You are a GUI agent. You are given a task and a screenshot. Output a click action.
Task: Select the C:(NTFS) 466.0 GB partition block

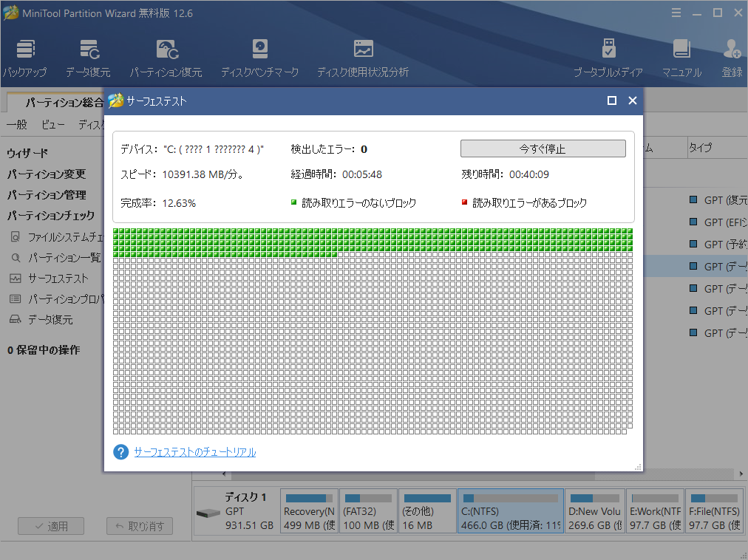coord(511,511)
